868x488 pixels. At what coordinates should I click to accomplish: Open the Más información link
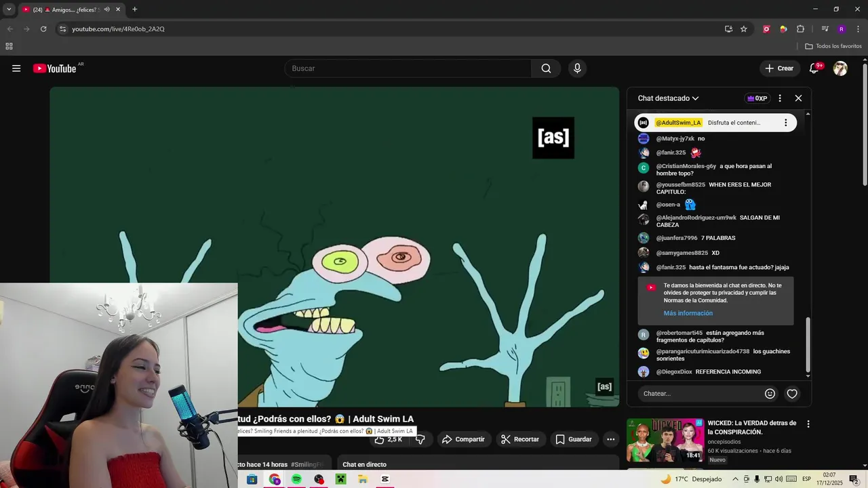[688, 313]
